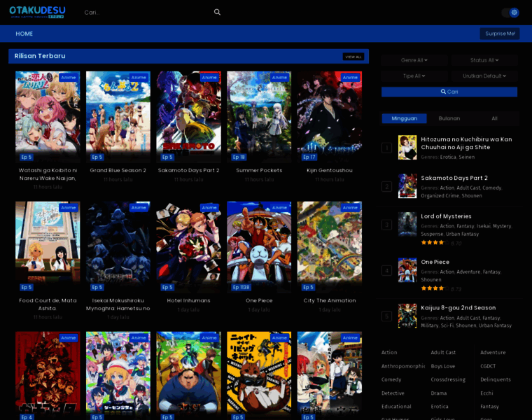Select the Detective genre
Viewport: 532px width, 420px height.
[393, 393]
